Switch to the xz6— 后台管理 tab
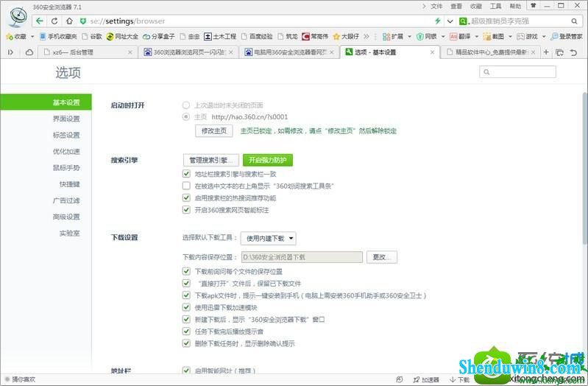 [x=87, y=52]
